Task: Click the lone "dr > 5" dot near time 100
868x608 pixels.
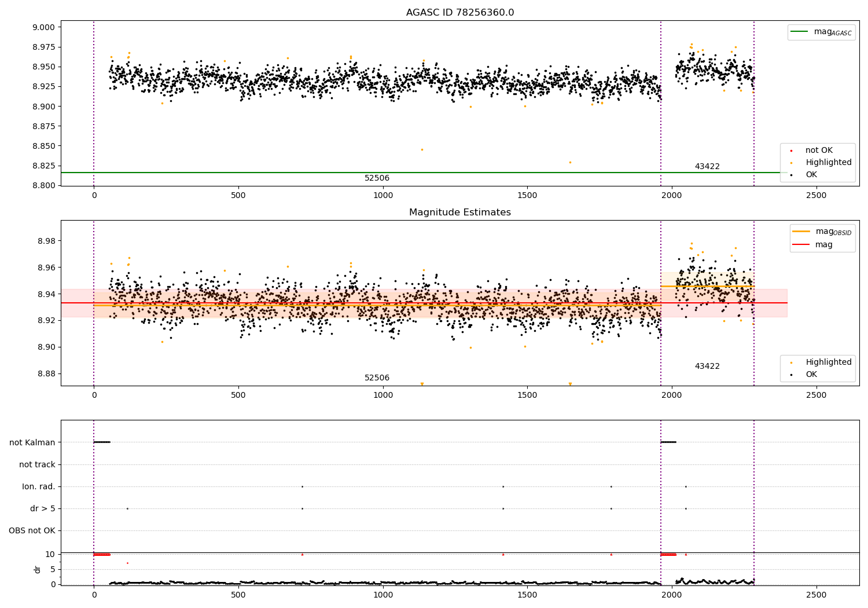Action: tap(127, 509)
